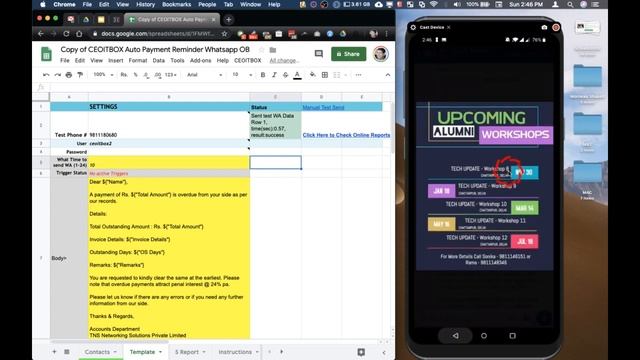This screenshot has height=360, width=640.
Task: Format as percent with % button
Action: pos(136,75)
